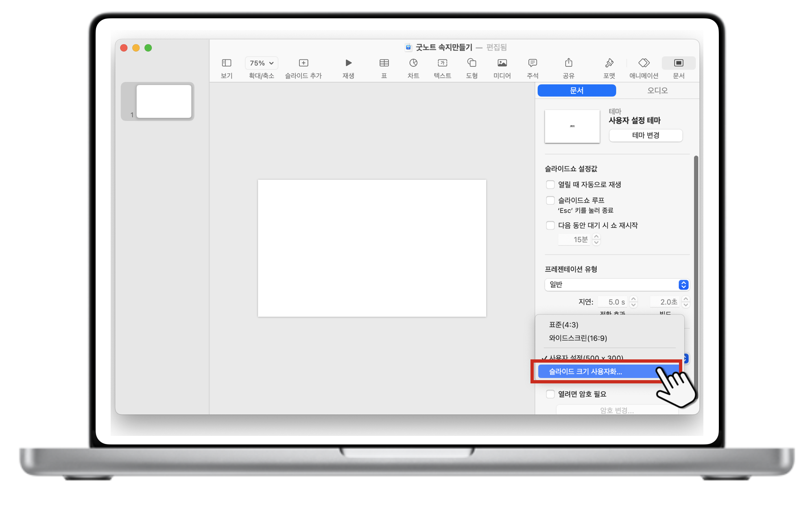Insert a table using the Table icon
This screenshot has width=812, height=512.
tap(384, 63)
